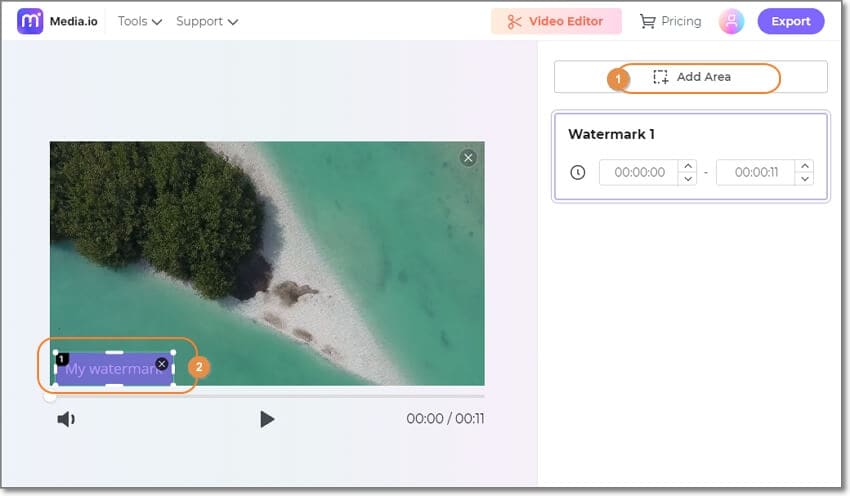Go to the Pricing page
Screen dimensions: 850x496
671,21
